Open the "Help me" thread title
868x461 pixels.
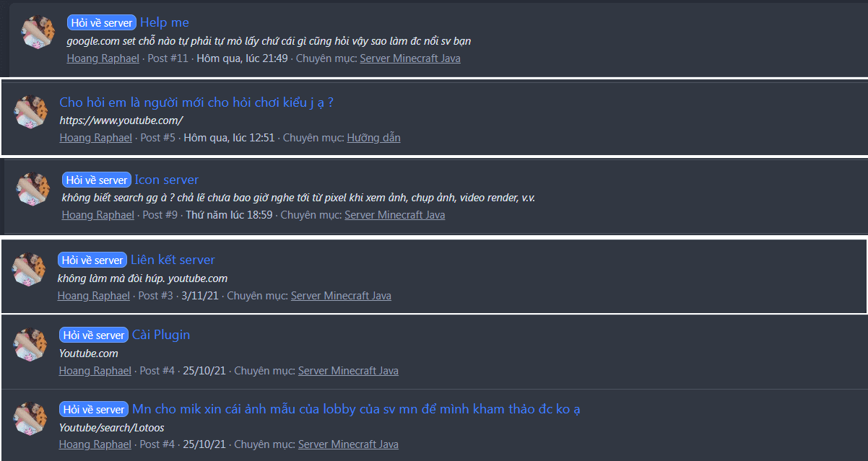tap(165, 22)
